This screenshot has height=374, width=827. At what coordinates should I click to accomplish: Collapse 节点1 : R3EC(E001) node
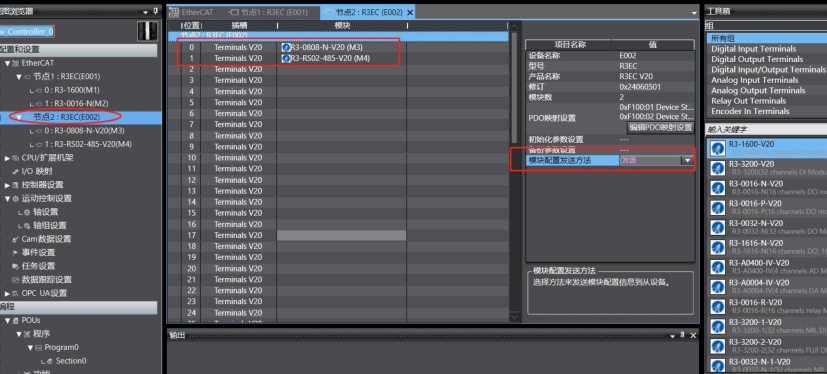pos(19,76)
